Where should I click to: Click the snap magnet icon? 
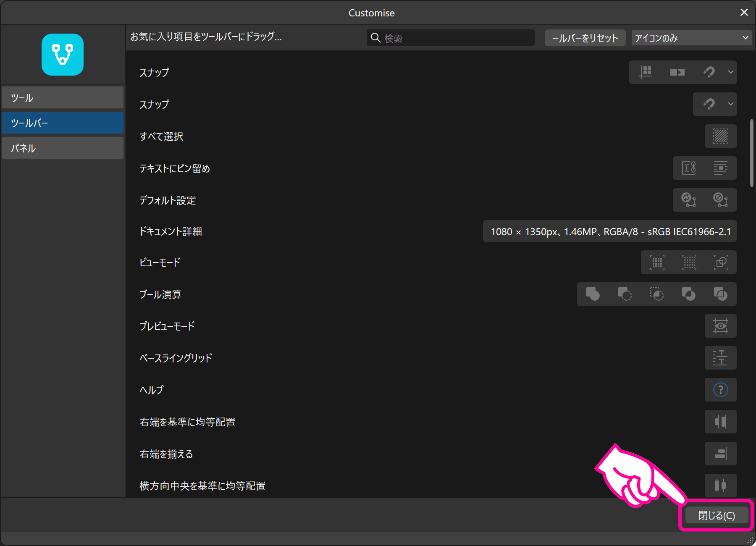coord(709,72)
